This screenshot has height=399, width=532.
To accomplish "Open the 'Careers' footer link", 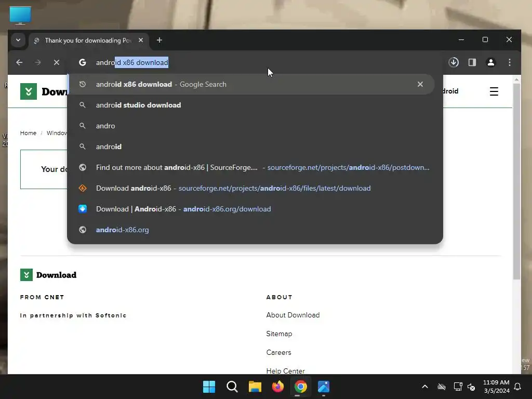I will [x=278, y=352].
